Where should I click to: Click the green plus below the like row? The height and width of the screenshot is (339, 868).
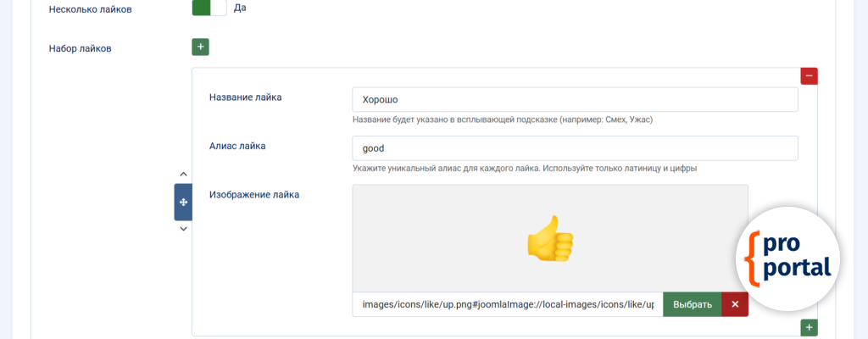click(x=809, y=327)
